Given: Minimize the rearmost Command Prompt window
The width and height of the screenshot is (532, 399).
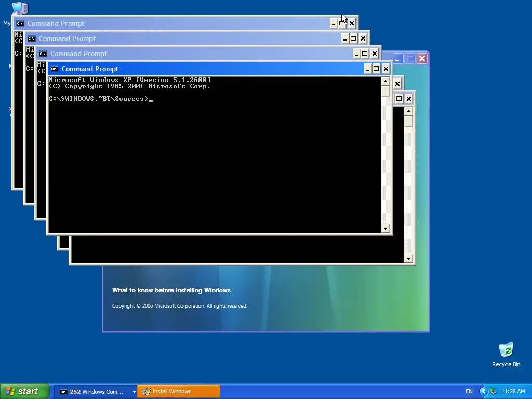Looking at the screenshot, I should 334,24.
